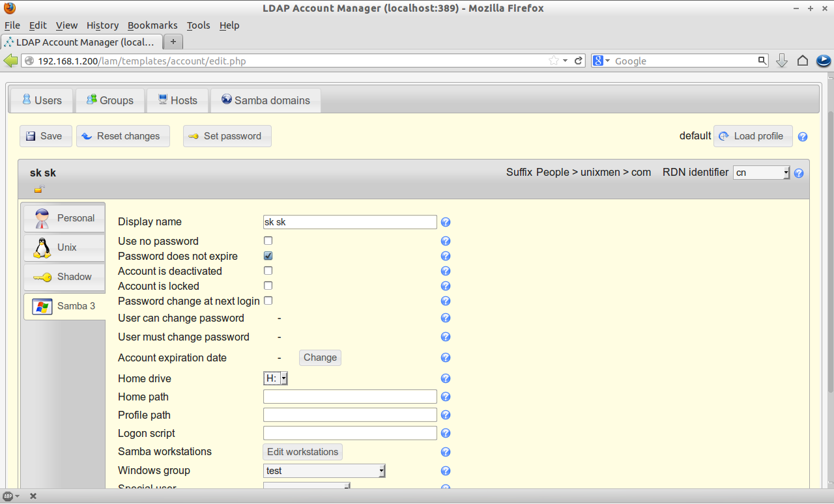The height and width of the screenshot is (504, 834).
Task: Open Firefox downloads arrow icon
Action: (782, 61)
